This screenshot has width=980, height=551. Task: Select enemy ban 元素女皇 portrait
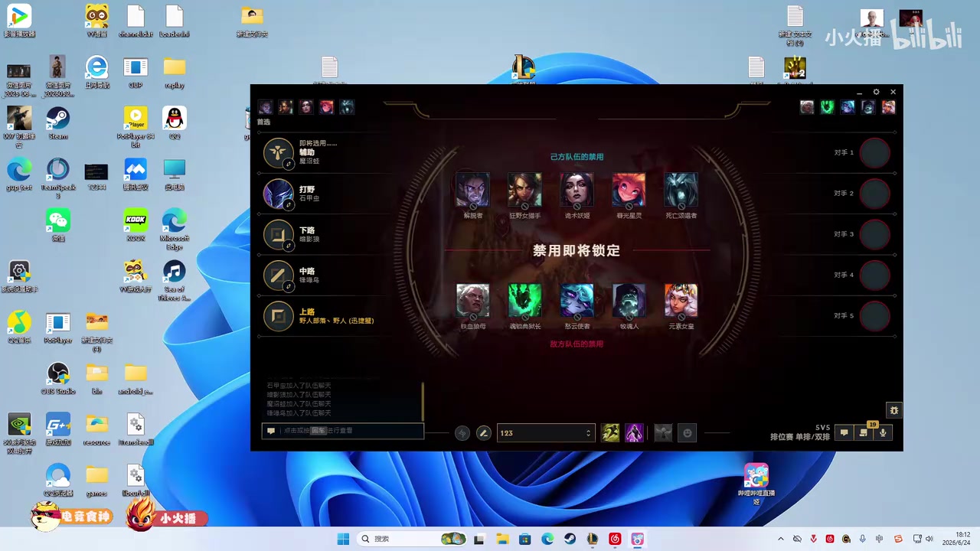(681, 300)
